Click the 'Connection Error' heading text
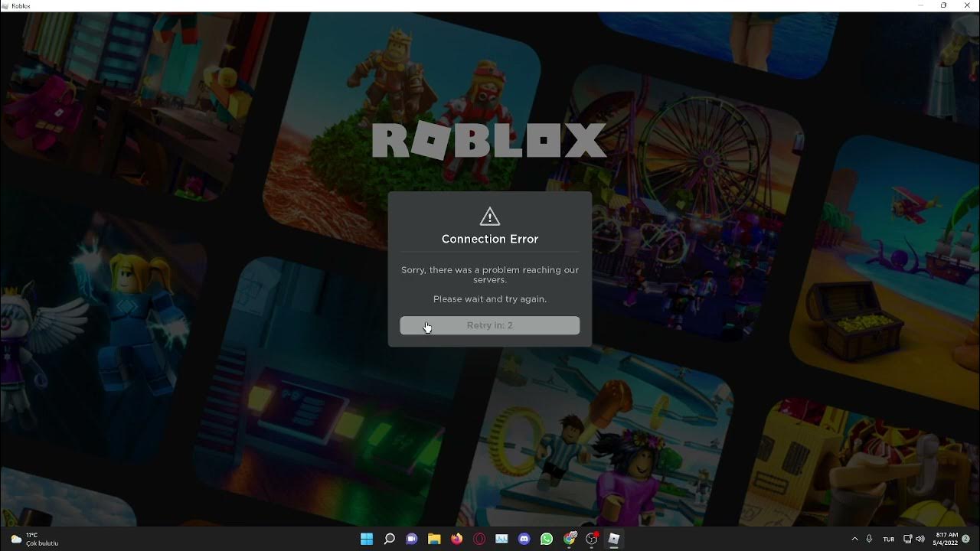 pos(490,239)
